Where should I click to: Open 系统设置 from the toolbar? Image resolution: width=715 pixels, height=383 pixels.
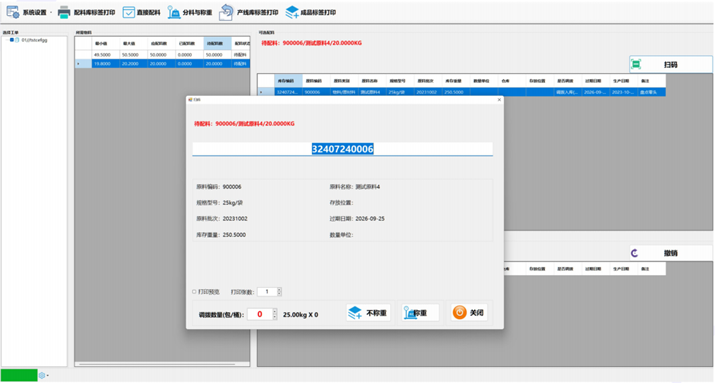(26, 12)
